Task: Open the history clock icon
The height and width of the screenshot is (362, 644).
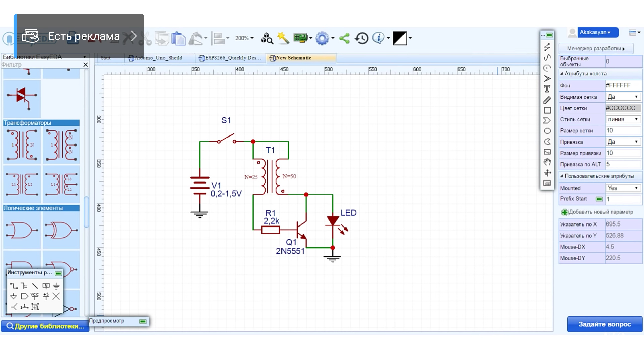Action: 361,38
